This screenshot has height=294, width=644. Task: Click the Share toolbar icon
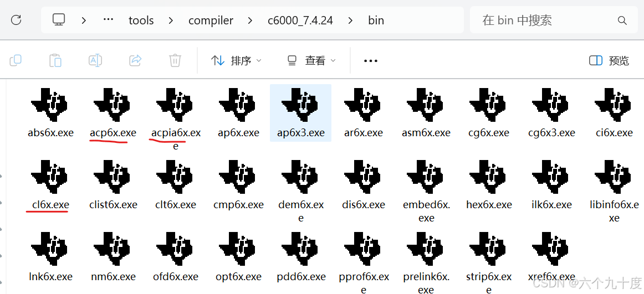coord(135,60)
